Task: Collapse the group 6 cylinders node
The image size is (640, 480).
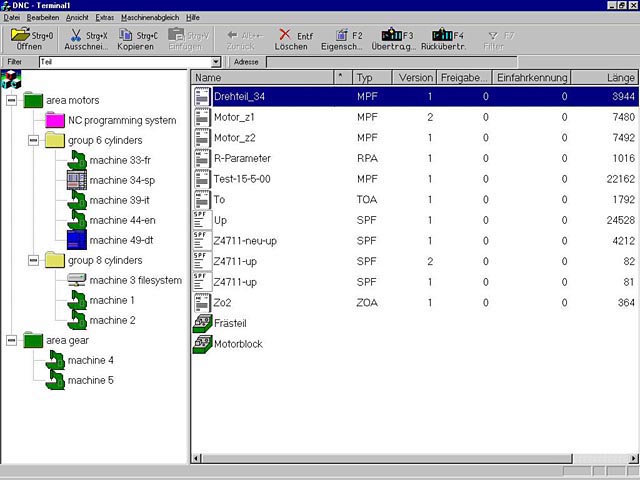Action: pyautogui.click(x=33, y=140)
